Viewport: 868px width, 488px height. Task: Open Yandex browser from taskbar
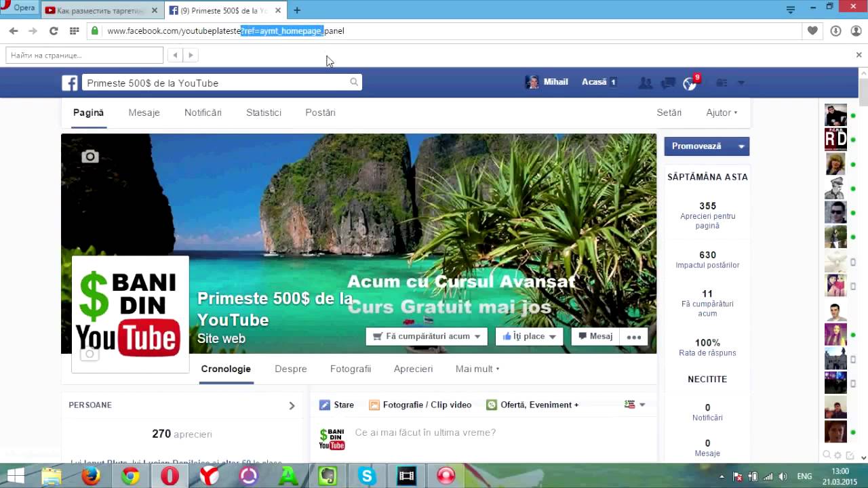coord(209,476)
